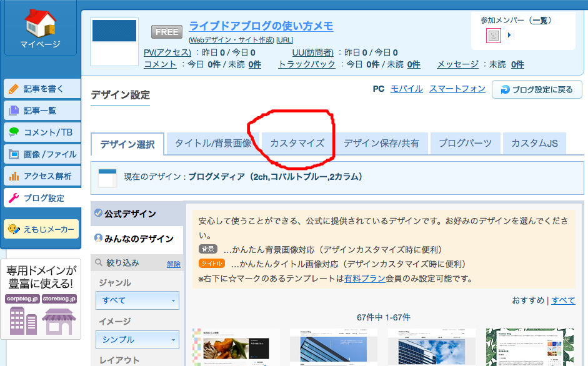Switch to the デザイン選択 tab
The image size is (588, 366).
127,144
